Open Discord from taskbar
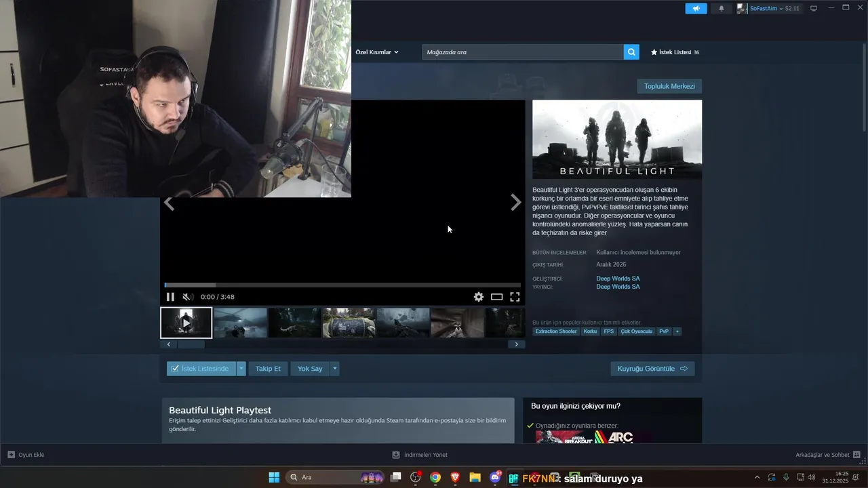The height and width of the screenshot is (488, 868). point(495,477)
